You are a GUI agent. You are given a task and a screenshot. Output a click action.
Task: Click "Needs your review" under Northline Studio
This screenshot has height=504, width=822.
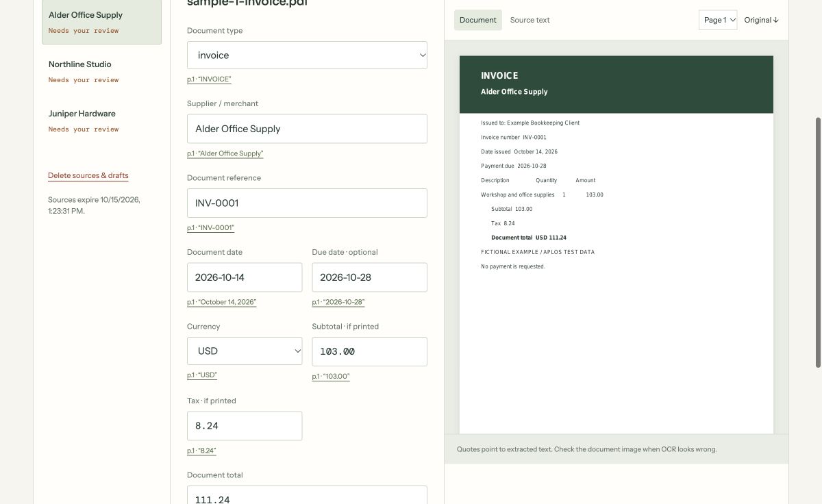tap(84, 80)
